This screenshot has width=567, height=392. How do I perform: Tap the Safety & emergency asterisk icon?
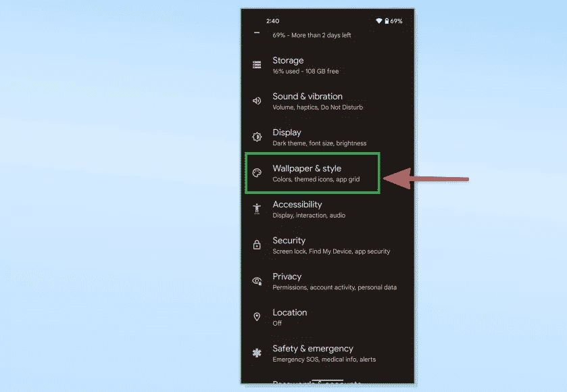coord(257,353)
